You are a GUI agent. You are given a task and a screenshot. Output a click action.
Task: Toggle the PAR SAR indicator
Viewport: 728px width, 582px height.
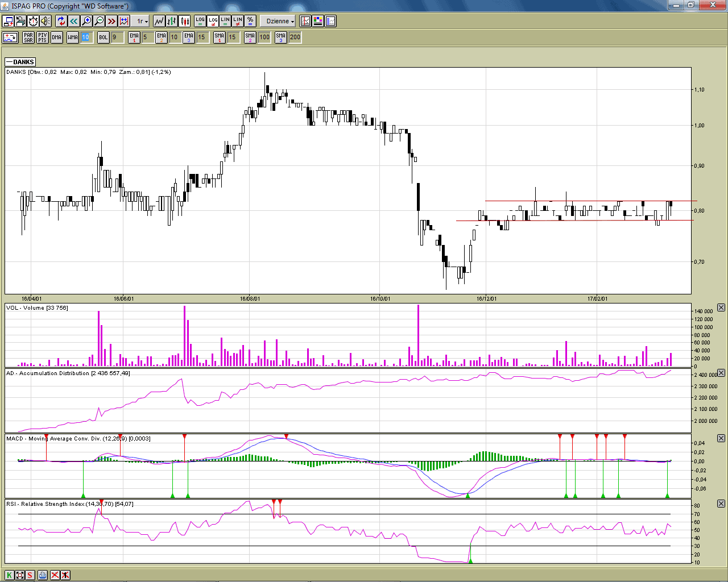click(x=28, y=38)
